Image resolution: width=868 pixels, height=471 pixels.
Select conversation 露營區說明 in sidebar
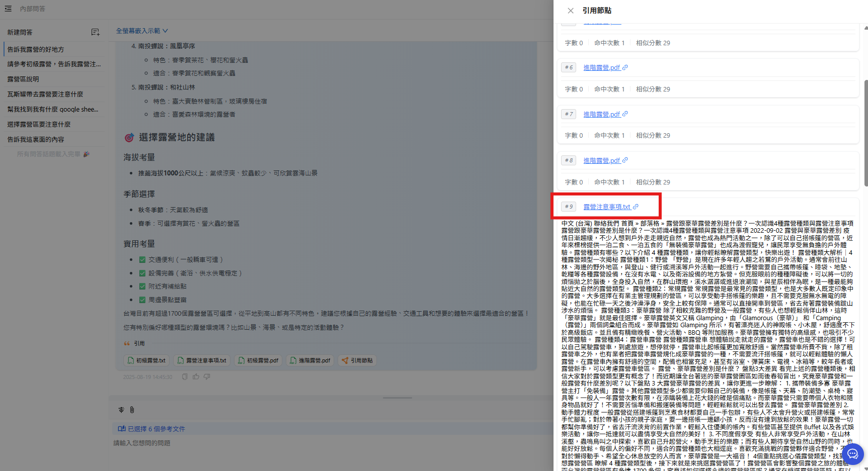tap(23, 79)
